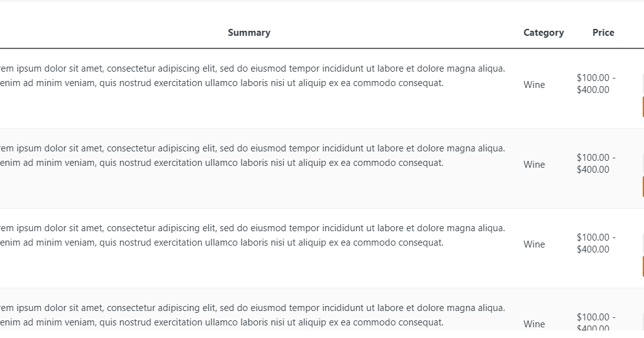This screenshot has height=338, width=644.
Task: Open second row's lorem ipsum summary
Action: pos(253,155)
